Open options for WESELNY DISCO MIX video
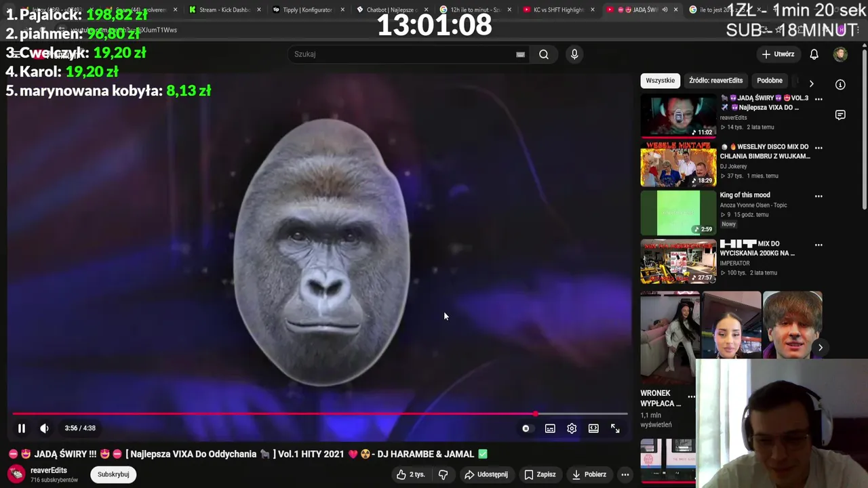Image resolution: width=868 pixels, height=488 pixels. coord(818,147)
